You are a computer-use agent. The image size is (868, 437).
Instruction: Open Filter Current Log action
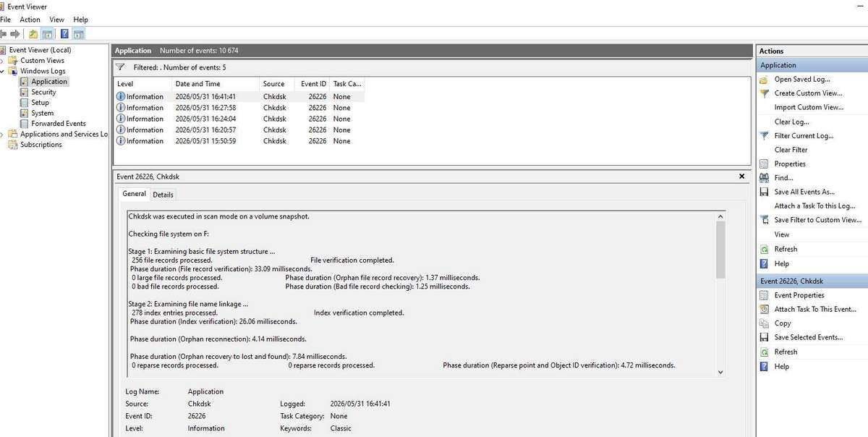(804, 136)
